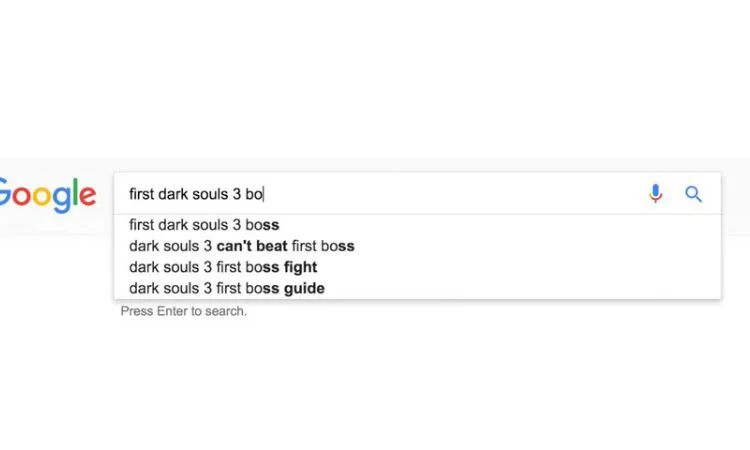Click the "Press Enter to search." hint text
Image resolution: width=750 pixels, height=450 pixels.
[184, 311]
